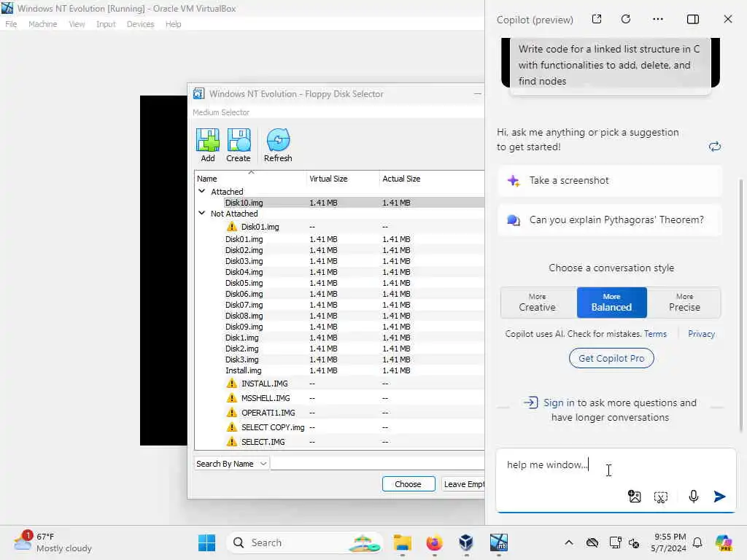
Task: Shuffle the Copilot suggestions
Action: coord(714,147)
